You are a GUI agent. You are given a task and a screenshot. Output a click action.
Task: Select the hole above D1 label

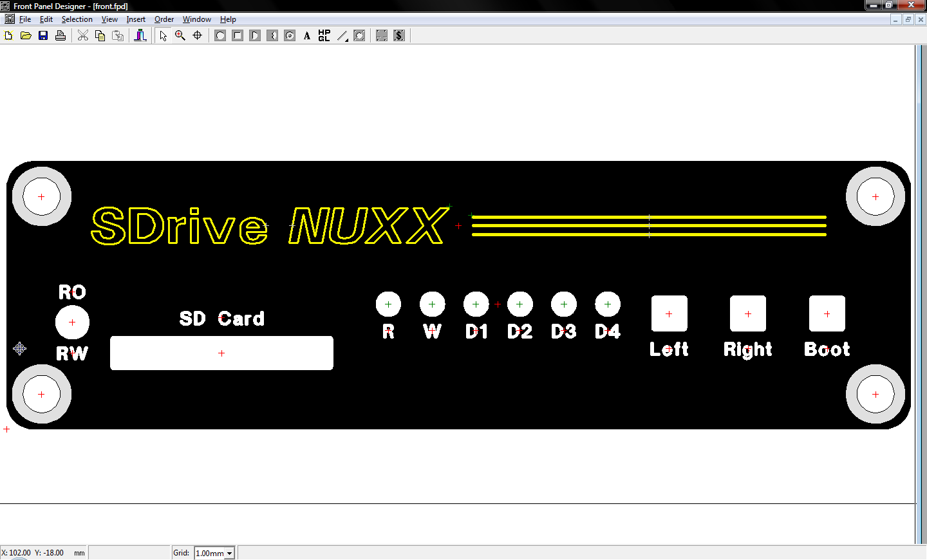tap(476, 304)
